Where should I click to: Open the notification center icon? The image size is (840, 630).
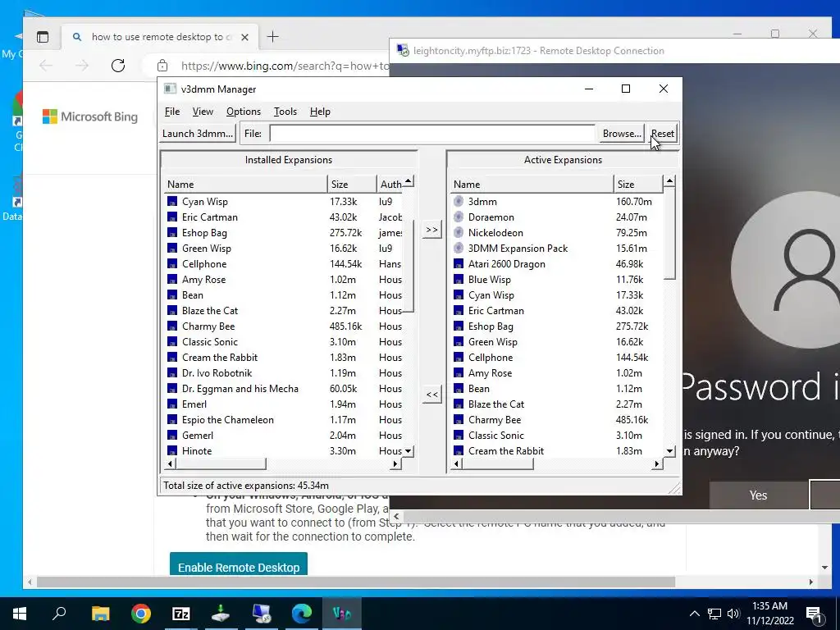pyautogui.click(x=815, y=614)
